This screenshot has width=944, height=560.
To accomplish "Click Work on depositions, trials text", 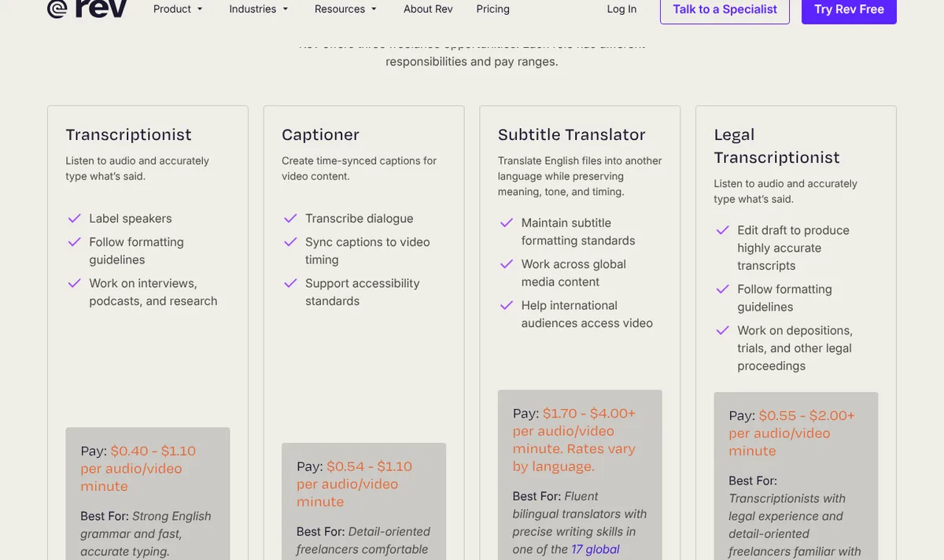I will click(795, 348).
